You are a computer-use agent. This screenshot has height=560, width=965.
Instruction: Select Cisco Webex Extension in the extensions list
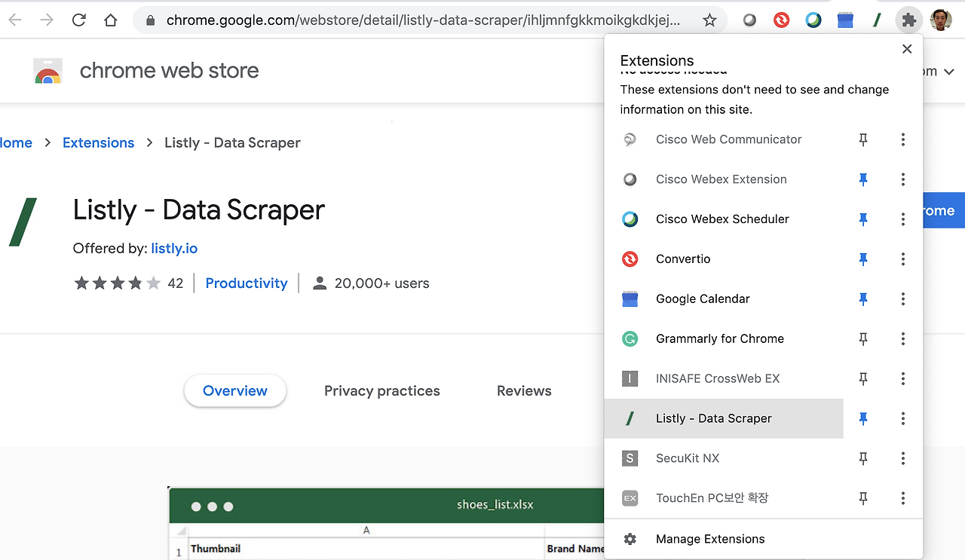[724, 179]
